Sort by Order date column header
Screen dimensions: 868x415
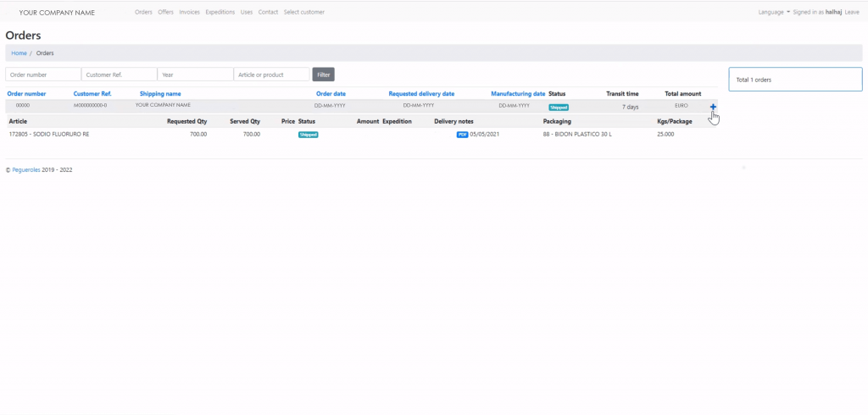(x=331, y=93)
